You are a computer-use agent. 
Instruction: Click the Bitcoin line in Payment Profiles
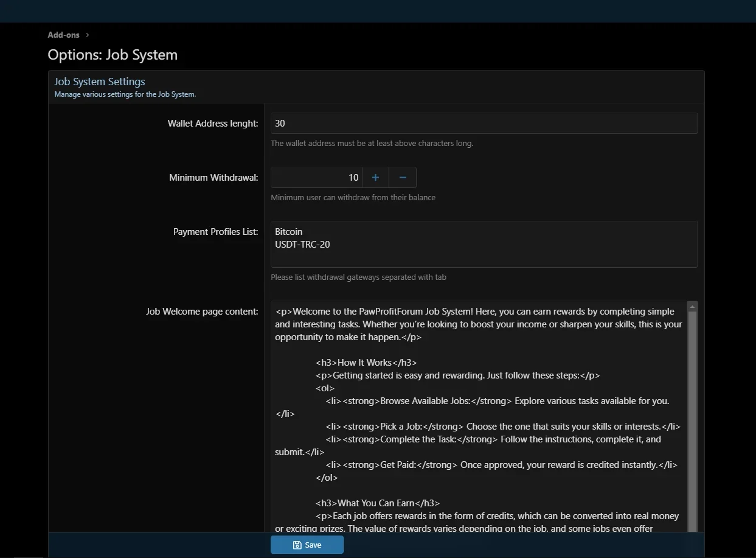pyautogui.click(x=289, y=232)
